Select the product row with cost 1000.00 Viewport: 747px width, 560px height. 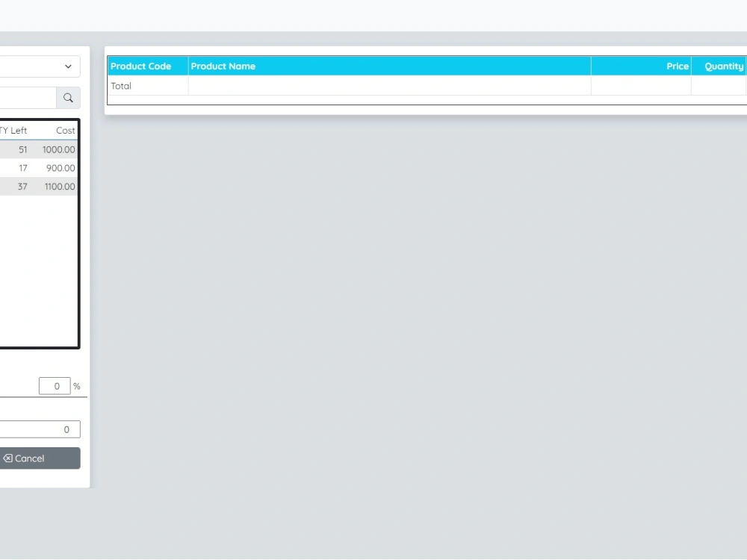coord(39,149)
